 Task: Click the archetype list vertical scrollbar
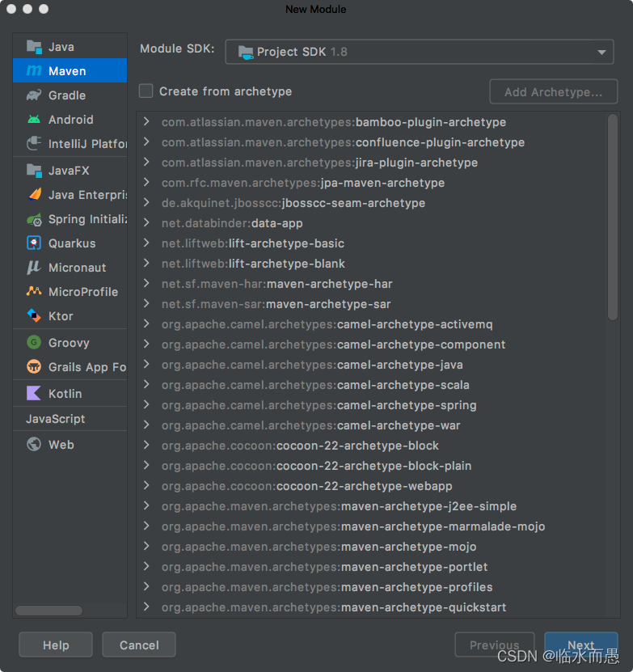(x=613, y=217)
